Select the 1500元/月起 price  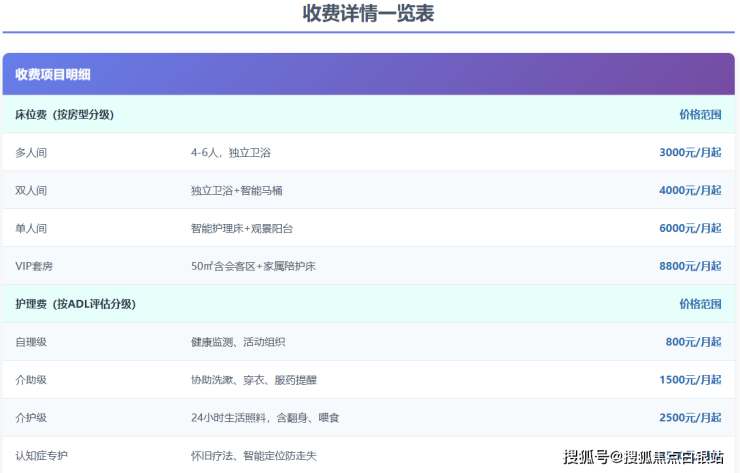[x=690, y=380]
